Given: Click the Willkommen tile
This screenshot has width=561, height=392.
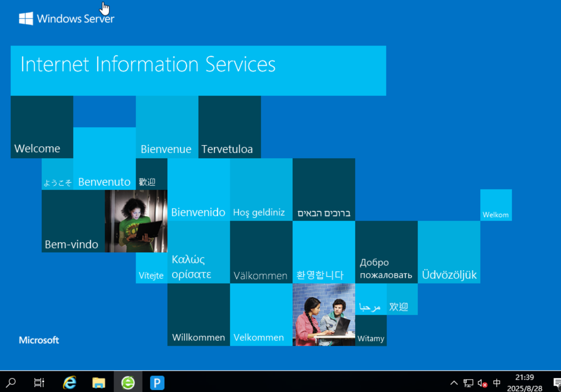Looking at the screenshot, I should [x=199, y=314].
